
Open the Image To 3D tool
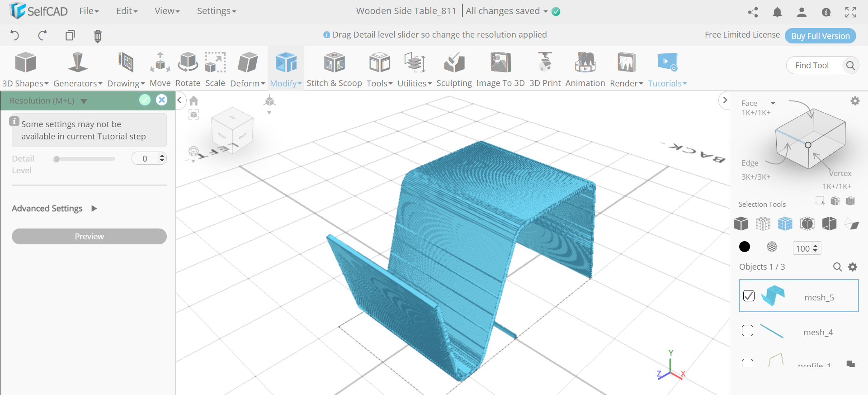500,69
